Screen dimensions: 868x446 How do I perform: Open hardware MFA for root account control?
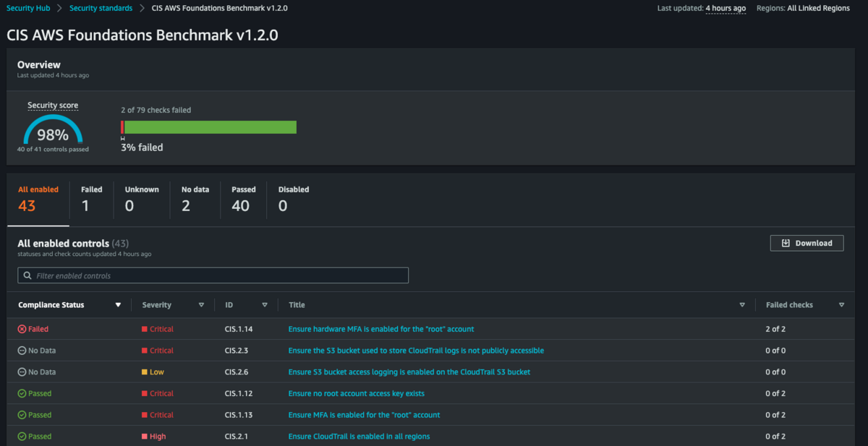pyautogui.click(x=381, y=329)
